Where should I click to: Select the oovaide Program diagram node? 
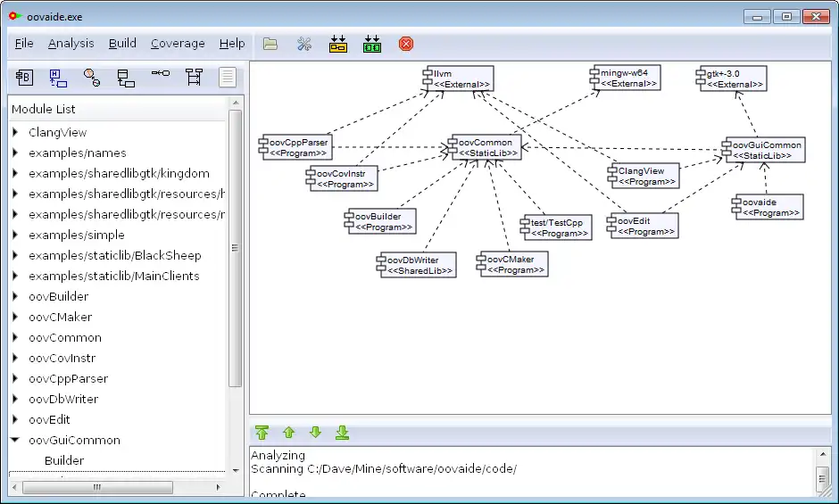pos(768,207)
